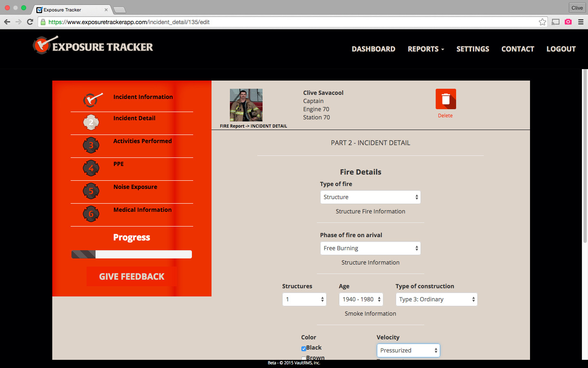Click the step 2 badge beside Incident Detail

[x=91, y=122]
